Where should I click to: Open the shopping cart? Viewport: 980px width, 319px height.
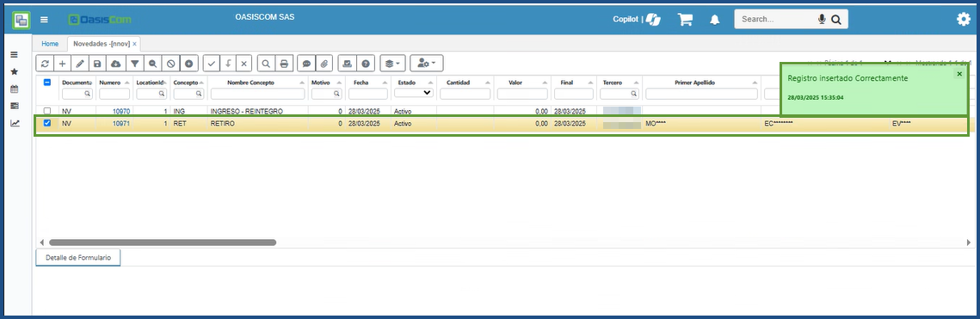click(685, 20)
